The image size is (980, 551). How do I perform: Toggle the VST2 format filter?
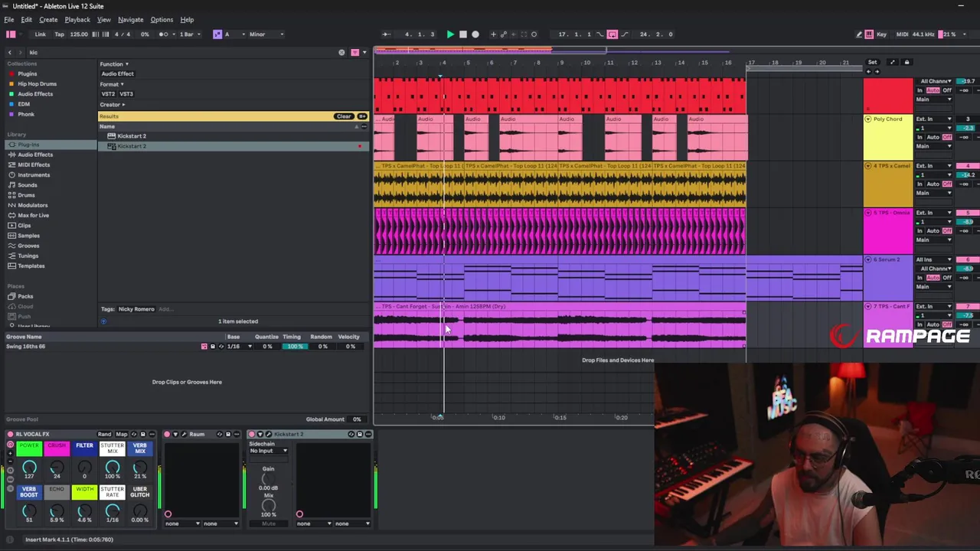click(108, 94)
